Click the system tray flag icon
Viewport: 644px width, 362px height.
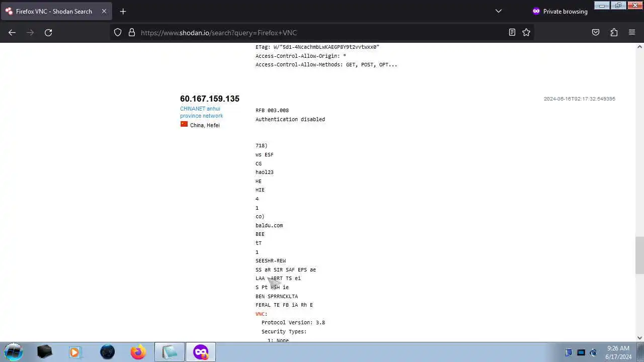pyautogui.click(x=569, y=352)
